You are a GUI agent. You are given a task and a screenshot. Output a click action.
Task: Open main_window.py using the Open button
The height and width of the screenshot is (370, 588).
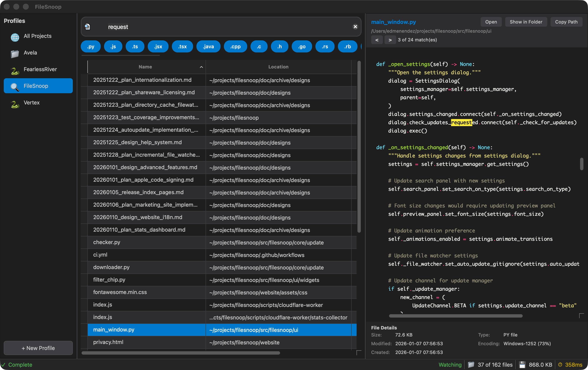491,22
